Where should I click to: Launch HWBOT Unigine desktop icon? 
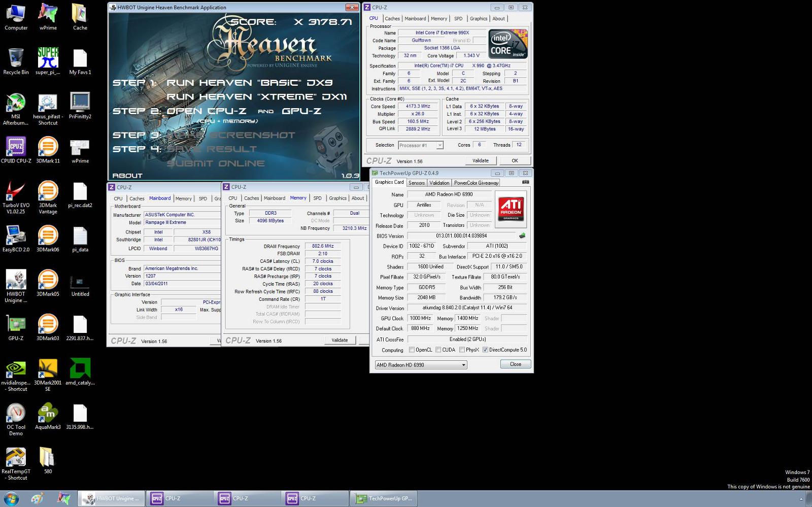point(16,286)
